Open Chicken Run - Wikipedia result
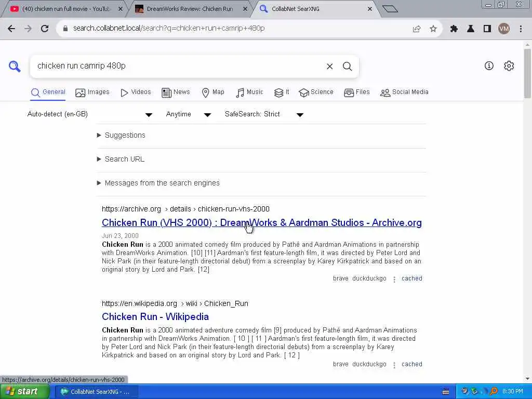The height and width of the screenshot is (399, 532). coord(155,317)
